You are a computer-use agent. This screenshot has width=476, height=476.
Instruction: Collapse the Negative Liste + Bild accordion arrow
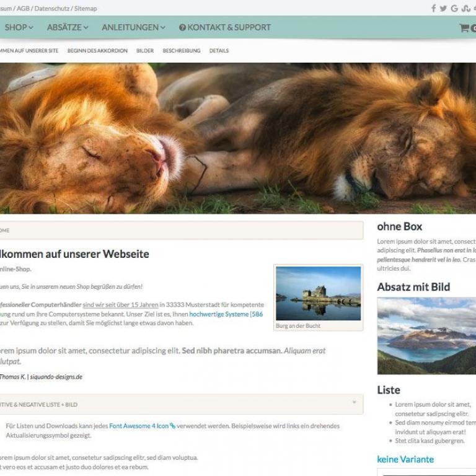[x=355, y=402]
